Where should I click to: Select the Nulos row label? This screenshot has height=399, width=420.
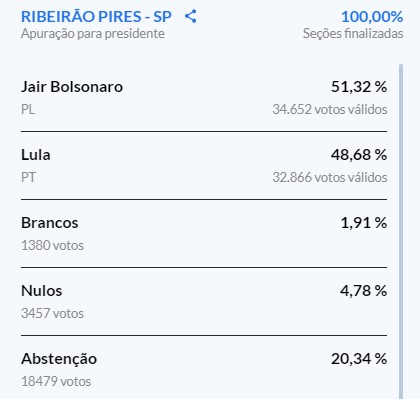click(x=42, y=291)
